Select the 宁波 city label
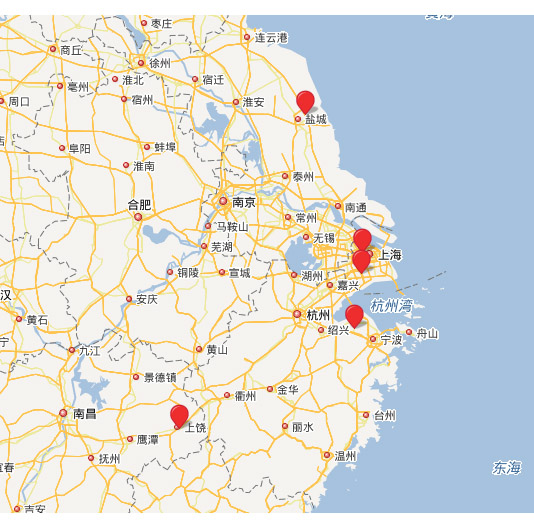The width and height of the screenshot is (534, 527). pos(391,339)
